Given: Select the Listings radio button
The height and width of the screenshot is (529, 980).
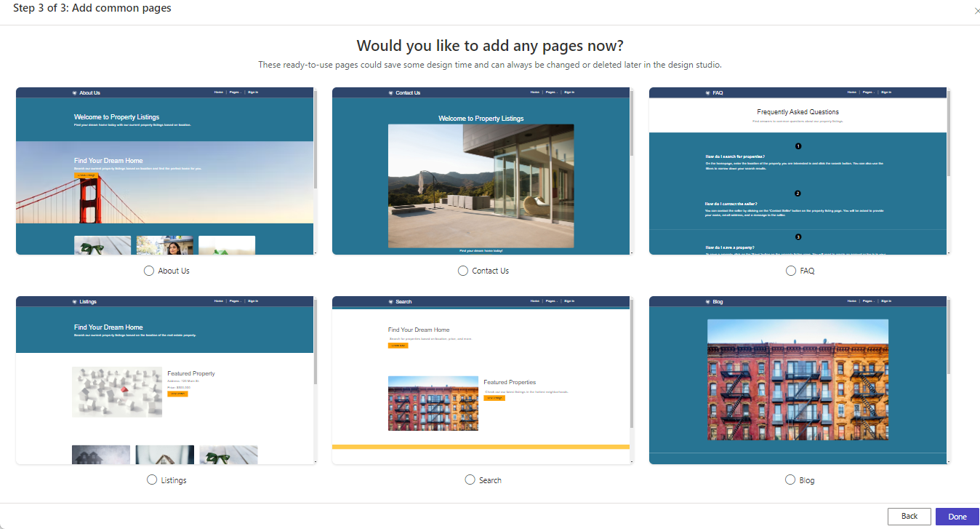Looking at the screenshot, I should tap(152, 480).
